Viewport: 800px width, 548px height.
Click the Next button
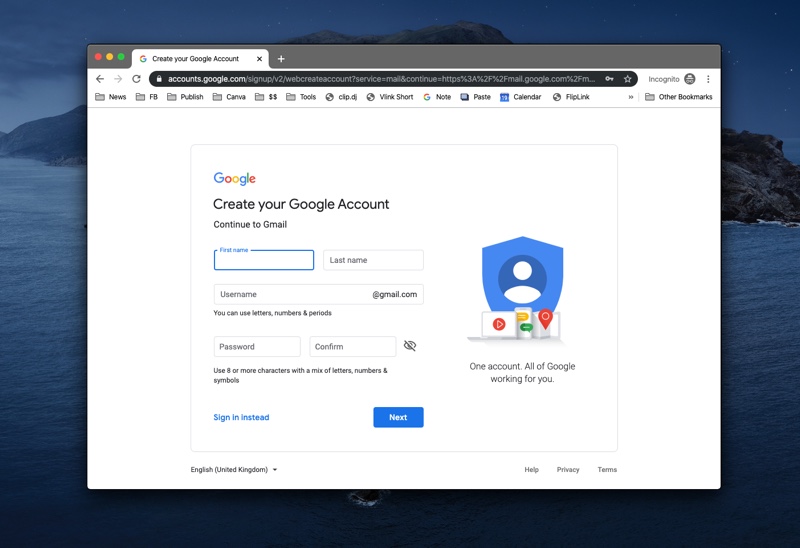398,417
